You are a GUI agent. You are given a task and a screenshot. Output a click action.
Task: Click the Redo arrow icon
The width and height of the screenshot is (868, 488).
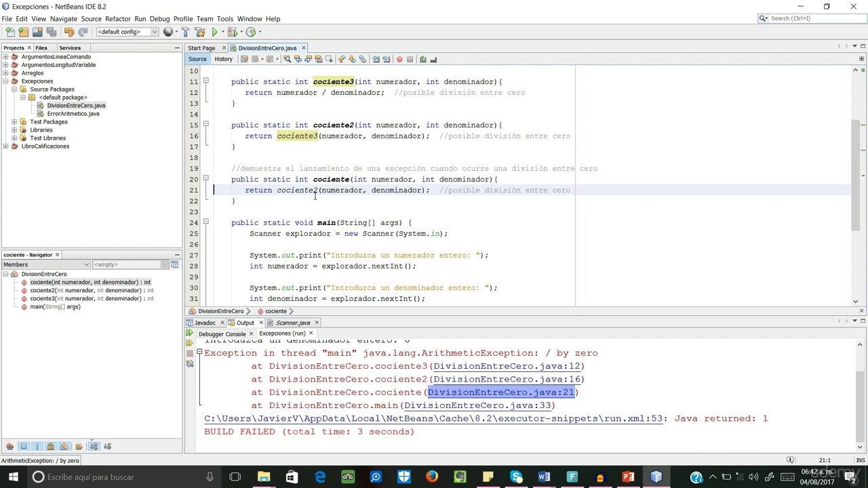(83, 32)
